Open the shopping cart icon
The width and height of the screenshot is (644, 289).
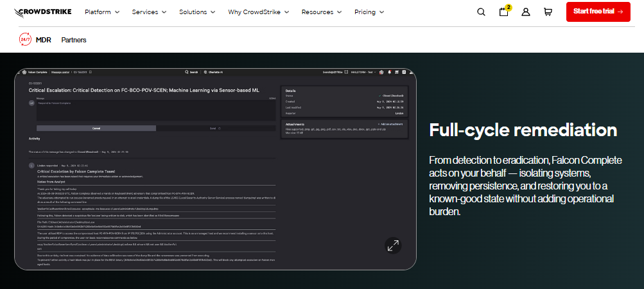[548, 12]
